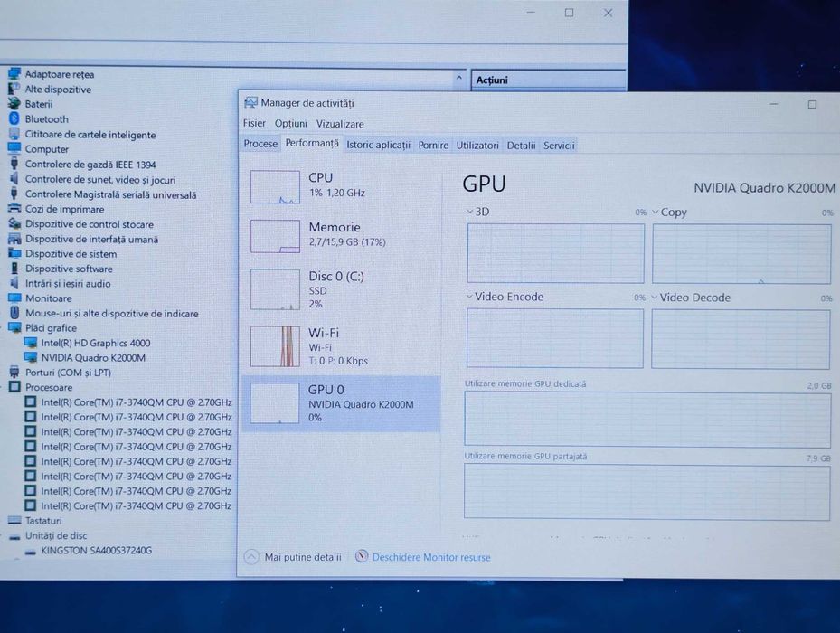The image size is (840, 633).
Task: Select the GPU 0 performance entry
Action: coord(341,403)
